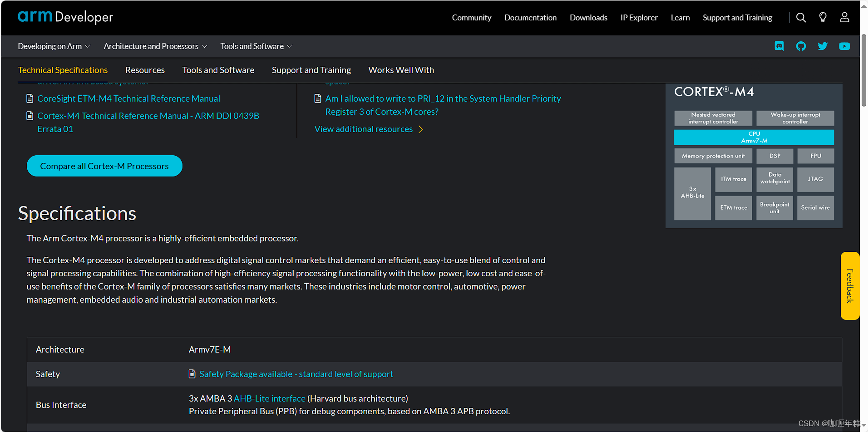Click the Armv7E-M value cell
Viewport: 868px width, 432px height.
[x=210, y=349]
